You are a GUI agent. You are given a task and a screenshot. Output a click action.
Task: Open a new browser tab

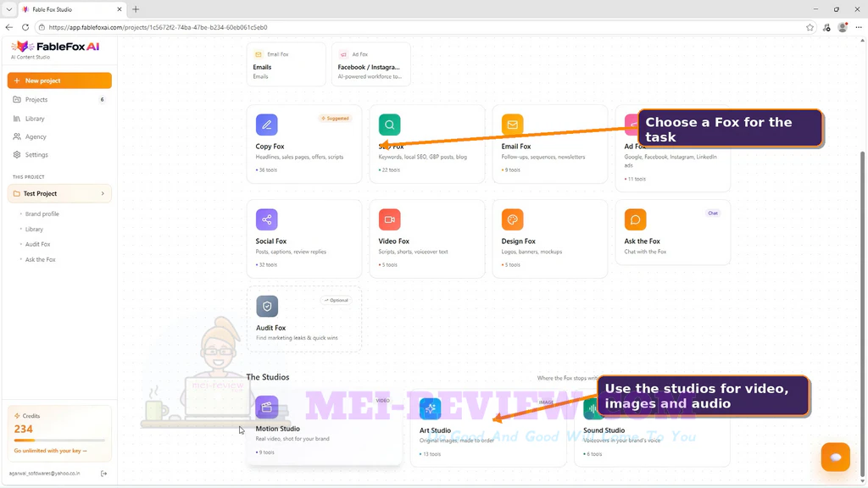[x=136, y=9]
